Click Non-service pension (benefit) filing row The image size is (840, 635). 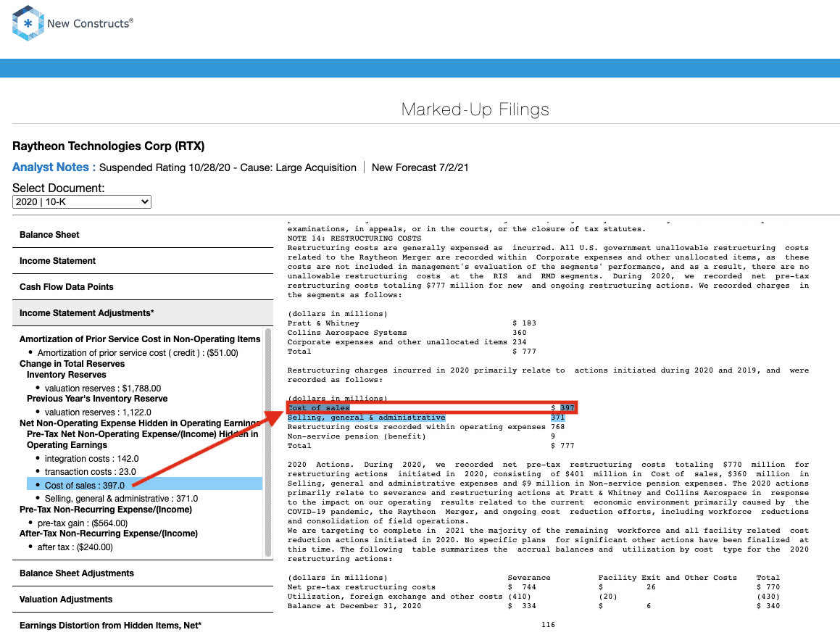coord(421,436)
